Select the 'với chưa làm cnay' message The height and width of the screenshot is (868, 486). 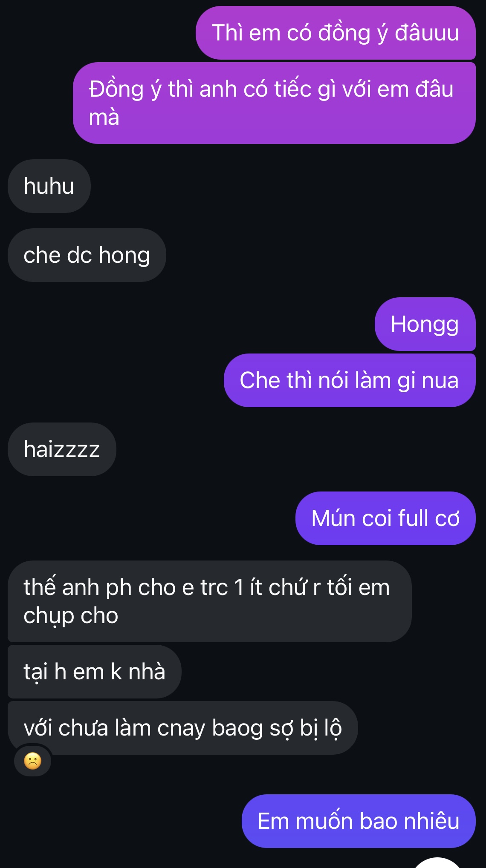183,728
